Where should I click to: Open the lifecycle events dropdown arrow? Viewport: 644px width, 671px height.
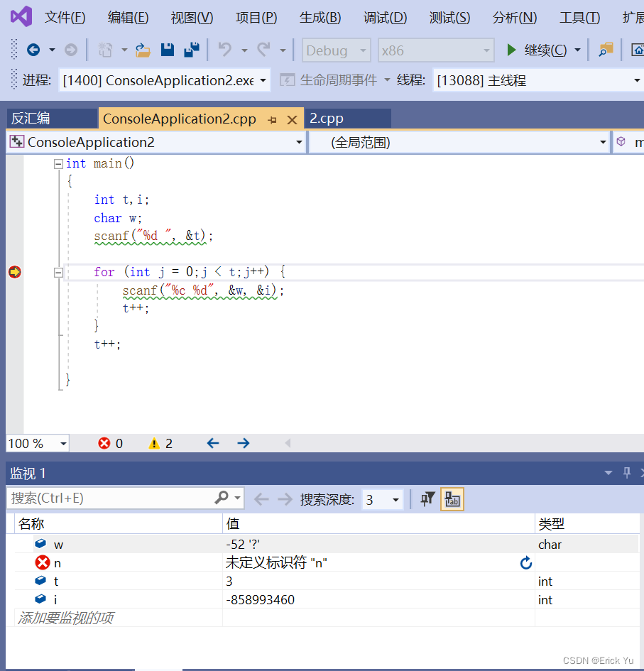[x=387, y=80]
